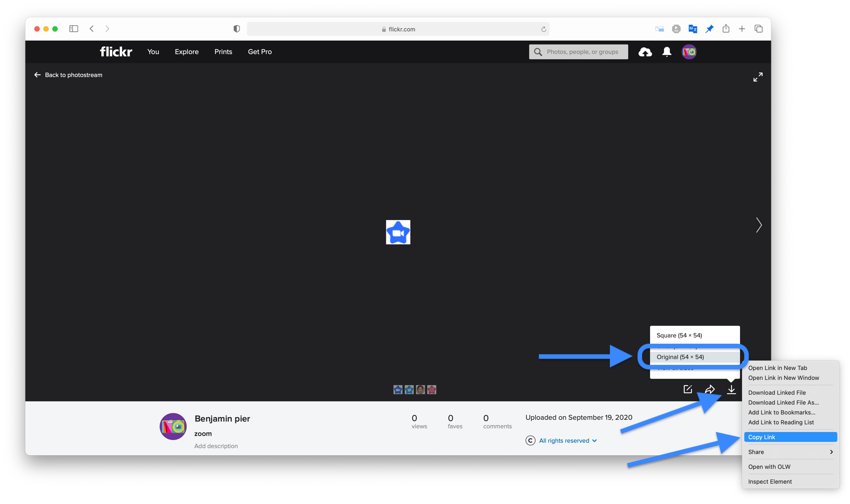
Task: Choose Add Link to Bookmarks...
Action: click(x=790, y=413)
